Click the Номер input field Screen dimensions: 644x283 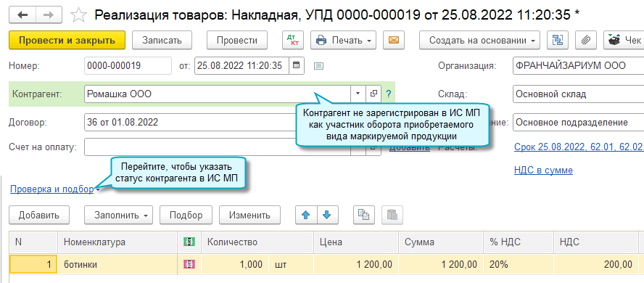pyautogui.click(x=128, y=65)
